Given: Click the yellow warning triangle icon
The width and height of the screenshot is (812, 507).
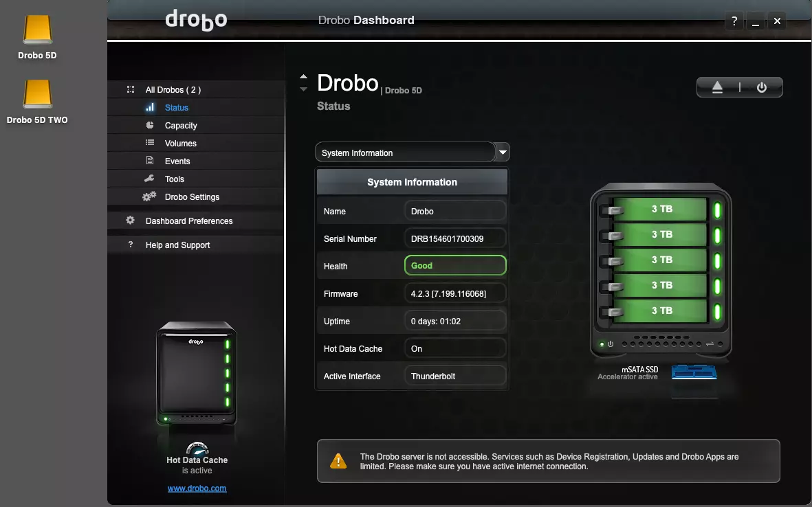Looking at the screenshot, I should [x=338, y=461].
